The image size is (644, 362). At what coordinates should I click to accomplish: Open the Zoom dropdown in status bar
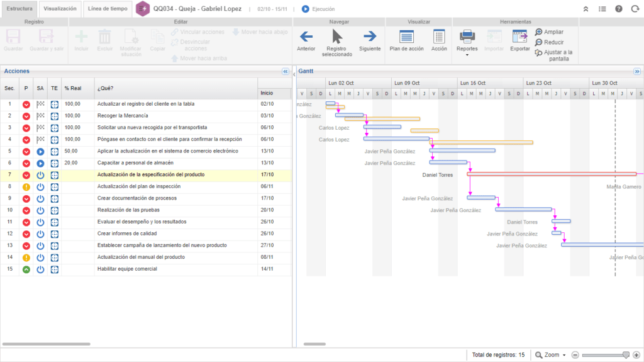coord(564,355)
